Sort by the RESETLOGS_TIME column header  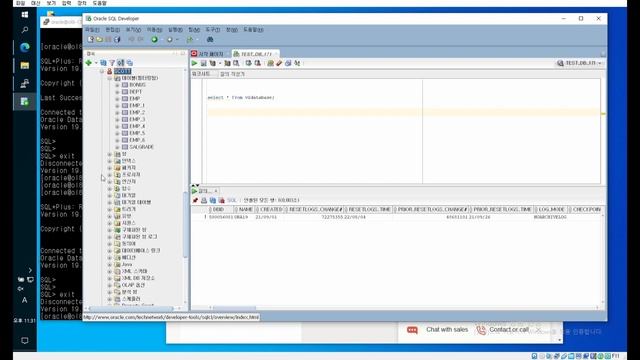tap(369, 209)
